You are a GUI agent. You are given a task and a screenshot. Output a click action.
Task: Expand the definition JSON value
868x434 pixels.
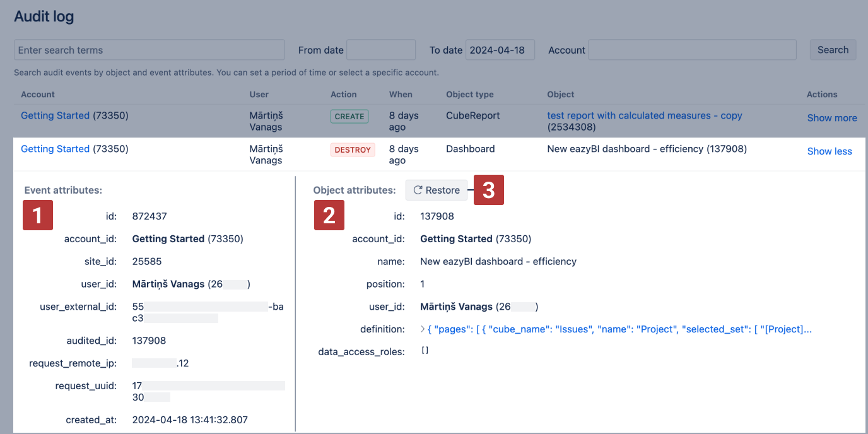pos(423,329)
